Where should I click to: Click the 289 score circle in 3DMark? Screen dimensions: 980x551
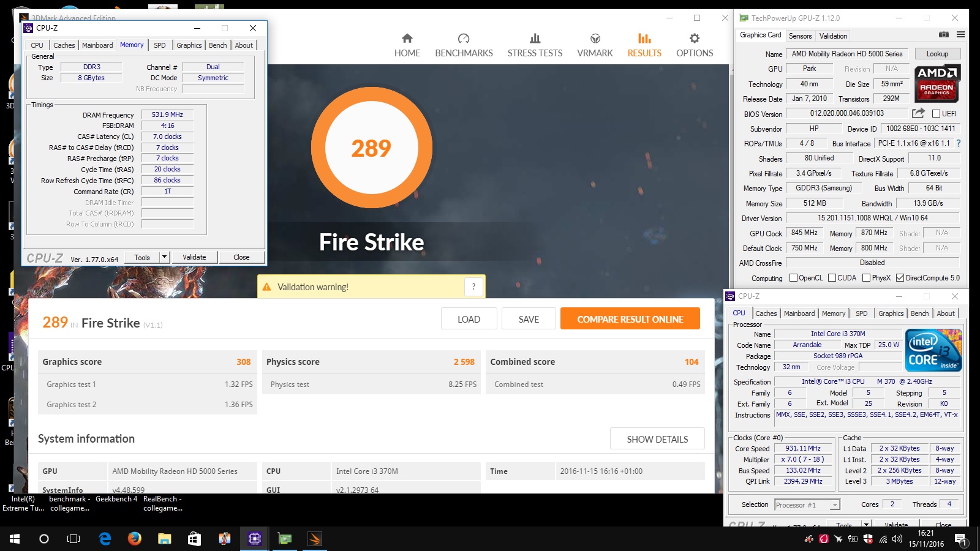tap(371, 148)
